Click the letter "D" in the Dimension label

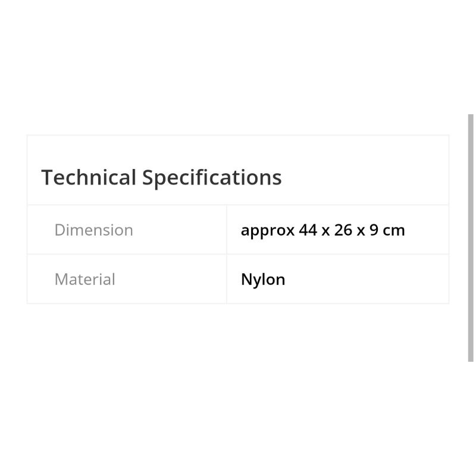tap(59, 230)
